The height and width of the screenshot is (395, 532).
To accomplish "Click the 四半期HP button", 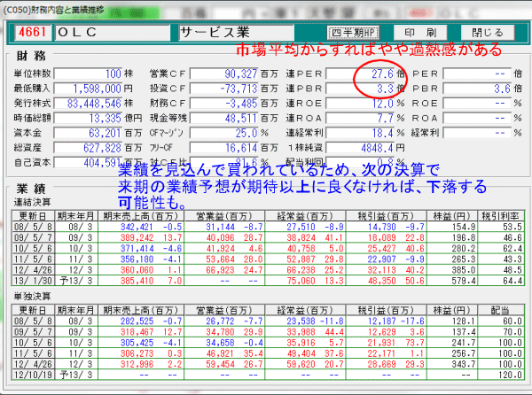I will coord(353,33).
